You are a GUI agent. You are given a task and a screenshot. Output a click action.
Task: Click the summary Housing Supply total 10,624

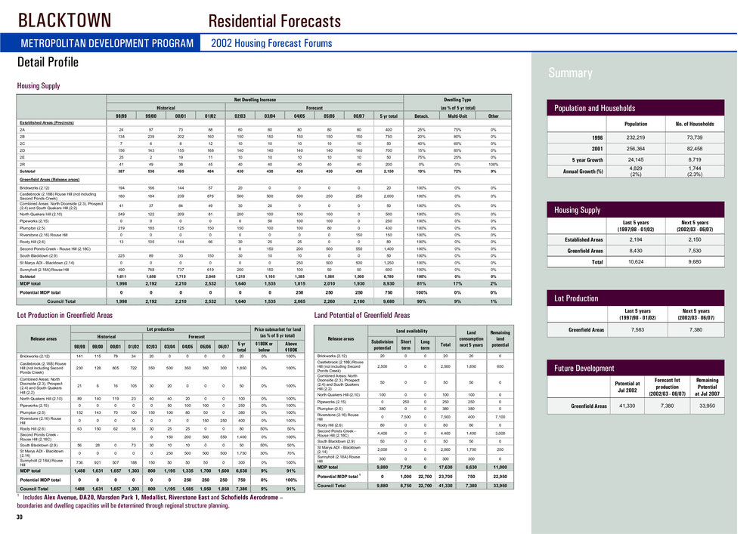click(636, 262)
